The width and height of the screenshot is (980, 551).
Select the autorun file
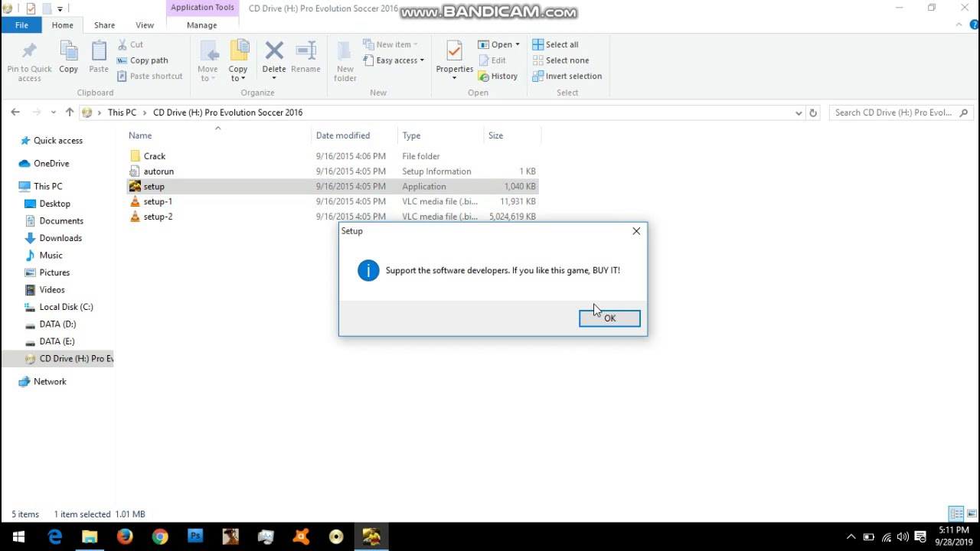(x=158, y=171)
